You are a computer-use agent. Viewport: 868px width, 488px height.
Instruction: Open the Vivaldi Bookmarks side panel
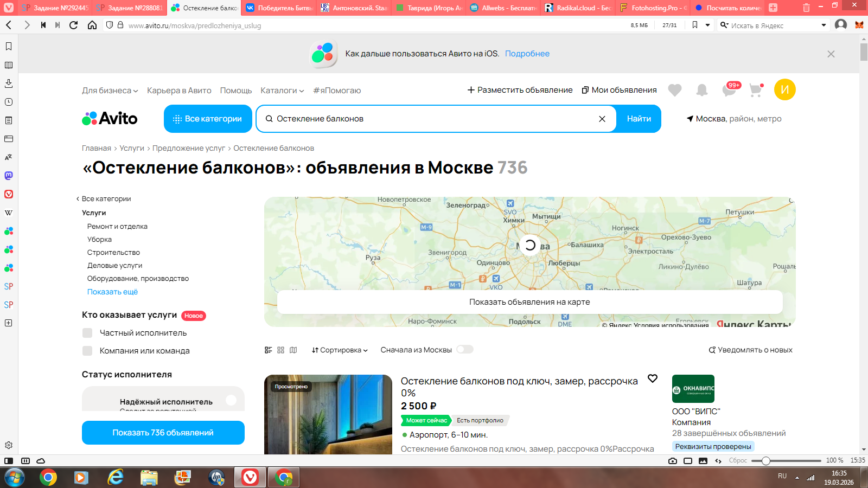[x=9, y=47]
